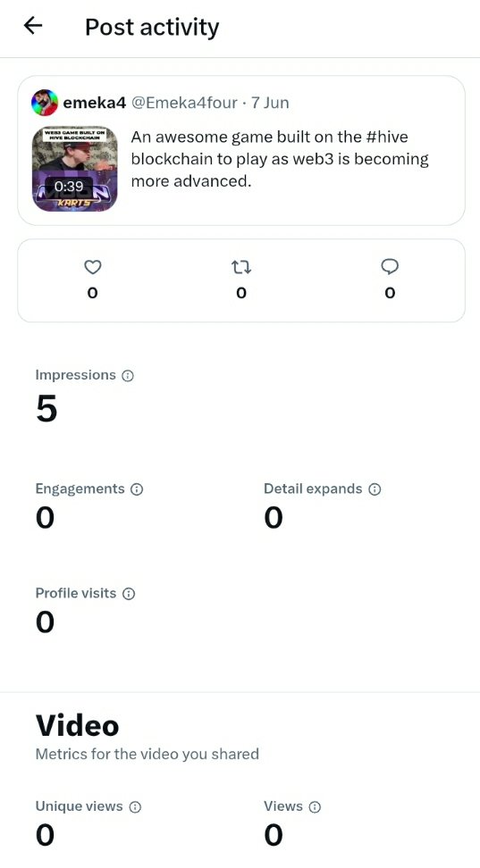480x868 pixels.
Task: Open info icon beside Impressions
Action: [x=128, y=376]
